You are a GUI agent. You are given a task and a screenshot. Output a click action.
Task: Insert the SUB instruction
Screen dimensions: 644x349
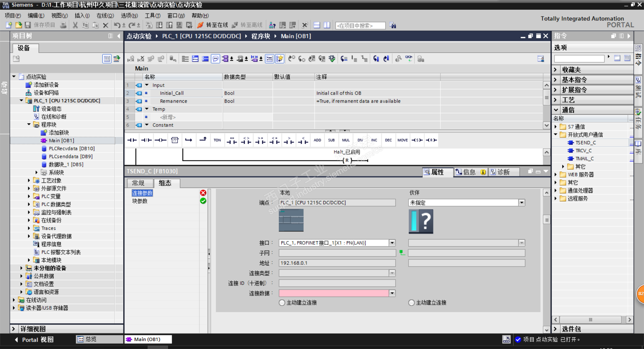point(331,140)
